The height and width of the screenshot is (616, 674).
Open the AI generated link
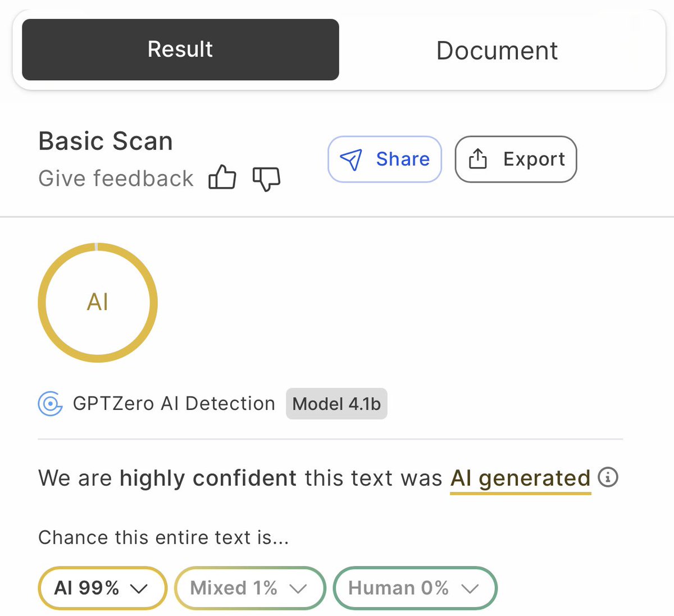[x=521, y=479]
